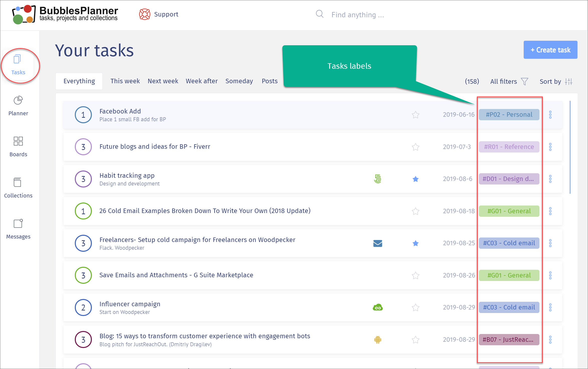Click the All filters funnel icon
Screen dimensions: 588x369
(524, 81)
